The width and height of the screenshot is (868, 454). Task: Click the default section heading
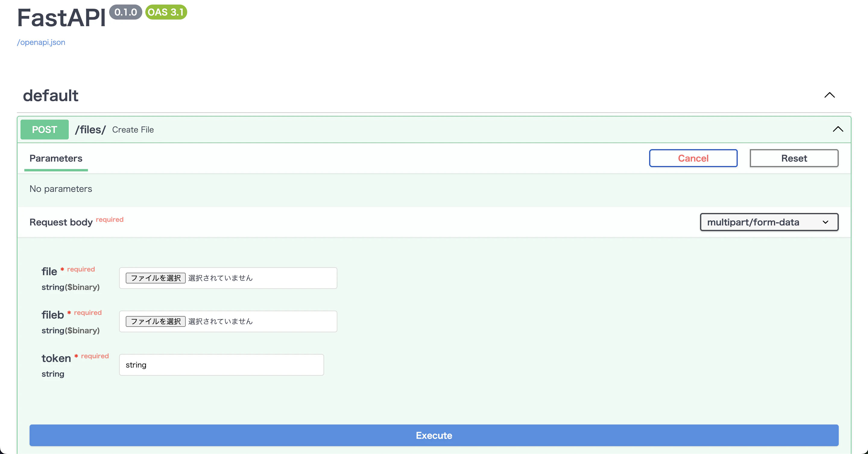pyautogui.click(x=51, y=95)
